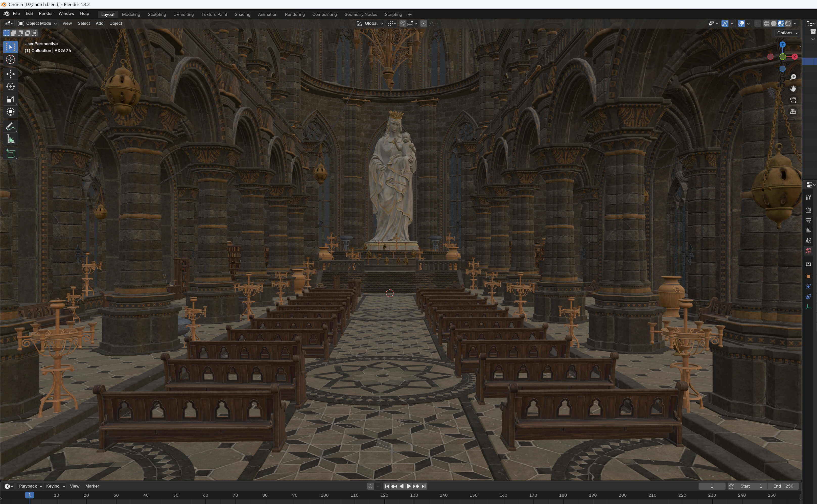This screenshot has width=817, height=504.
Task: Toggle the camera view icon
Action: point(793,100)
